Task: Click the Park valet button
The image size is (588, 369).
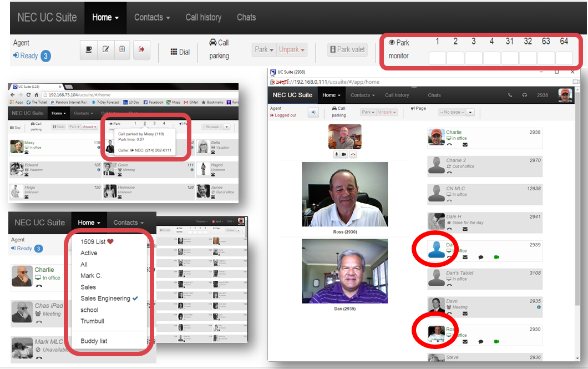Action: (347, 49)
